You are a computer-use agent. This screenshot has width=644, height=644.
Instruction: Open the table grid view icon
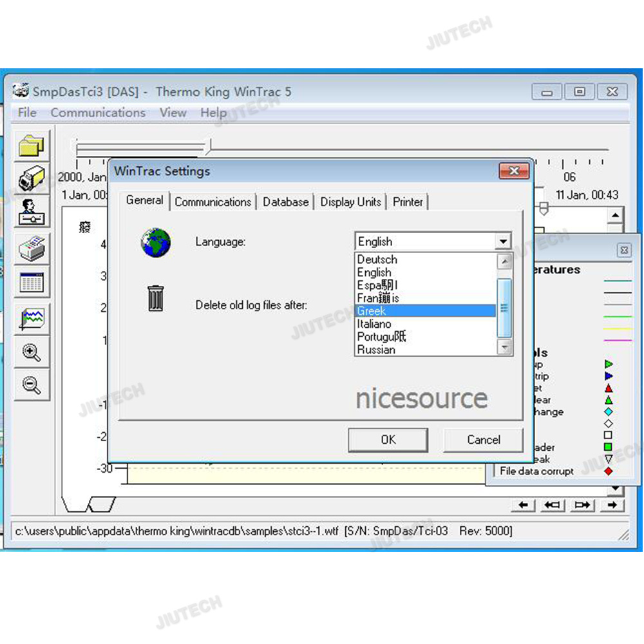pos(32,282)
